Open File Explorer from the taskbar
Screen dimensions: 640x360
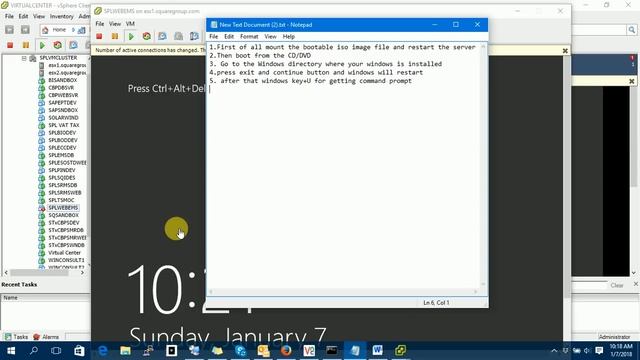pos(125,351)
